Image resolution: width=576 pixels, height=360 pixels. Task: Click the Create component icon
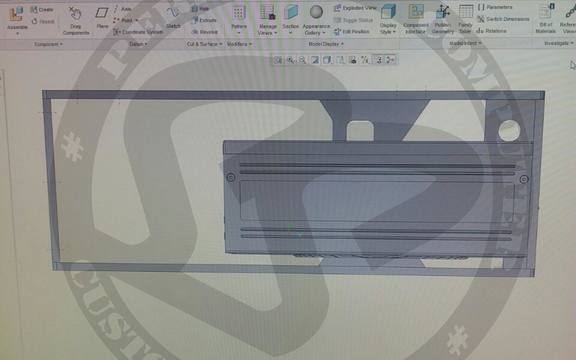click(34, 10)
